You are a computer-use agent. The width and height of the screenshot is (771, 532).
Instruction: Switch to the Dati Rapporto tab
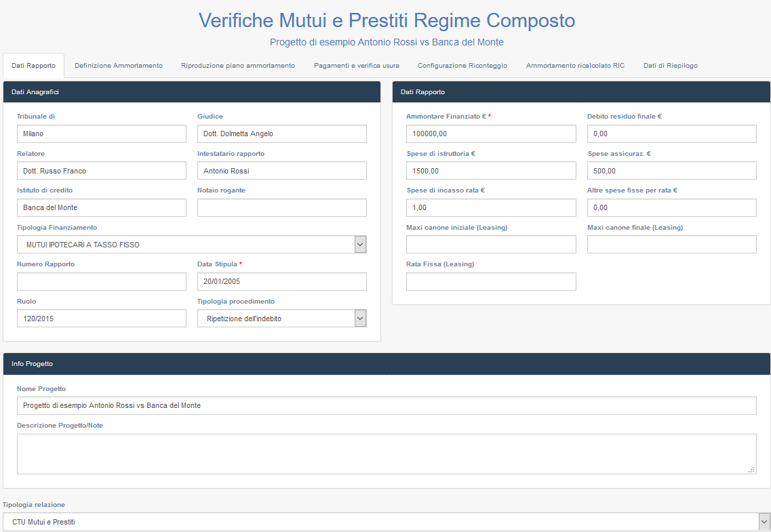click(33, 65)
